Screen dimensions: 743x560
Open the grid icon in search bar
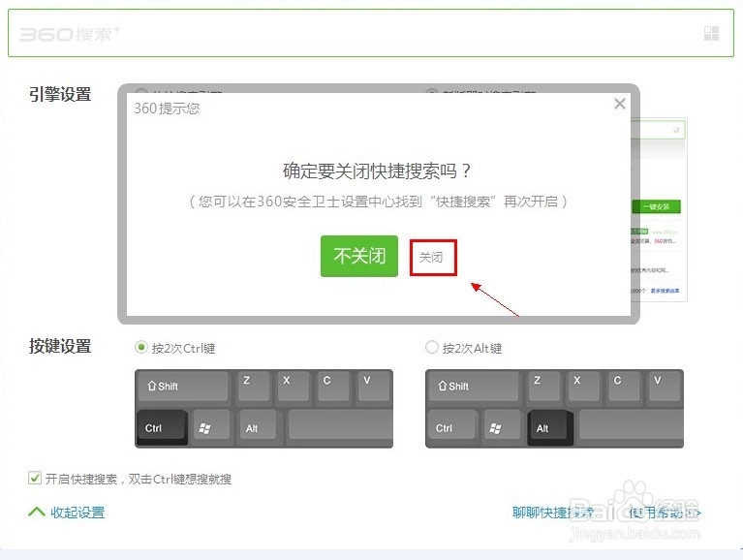[711, 33]
